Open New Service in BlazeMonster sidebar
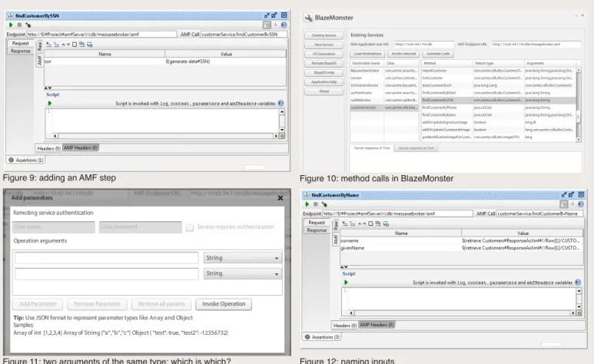The width and height of the screenshot is (594, 364). [324, 45]
